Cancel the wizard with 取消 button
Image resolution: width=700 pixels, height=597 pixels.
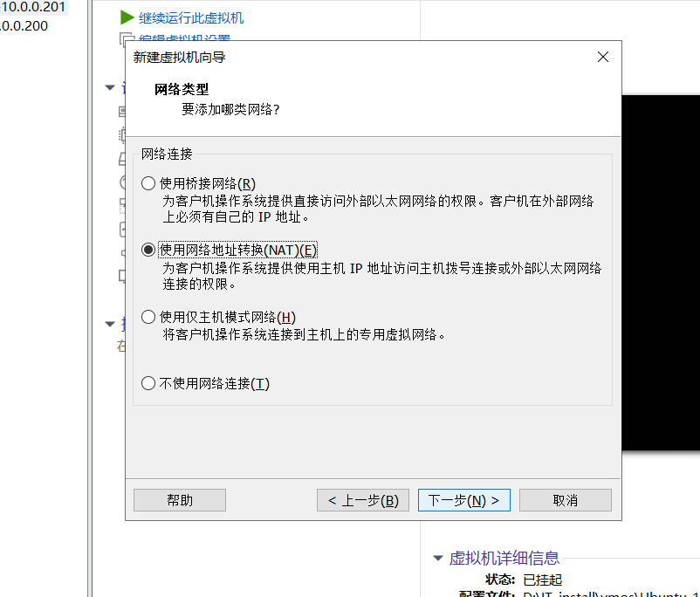click(x=566, y=500)
